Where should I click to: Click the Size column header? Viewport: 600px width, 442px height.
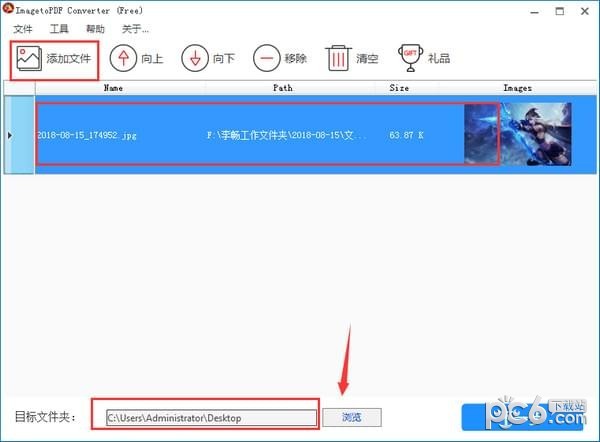(399, 88)
